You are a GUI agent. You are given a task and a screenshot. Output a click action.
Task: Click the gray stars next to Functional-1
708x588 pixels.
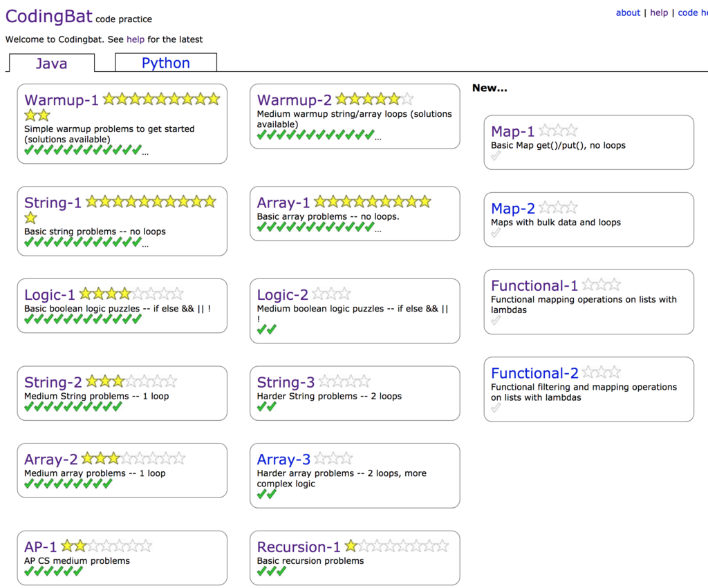[602, 285]
